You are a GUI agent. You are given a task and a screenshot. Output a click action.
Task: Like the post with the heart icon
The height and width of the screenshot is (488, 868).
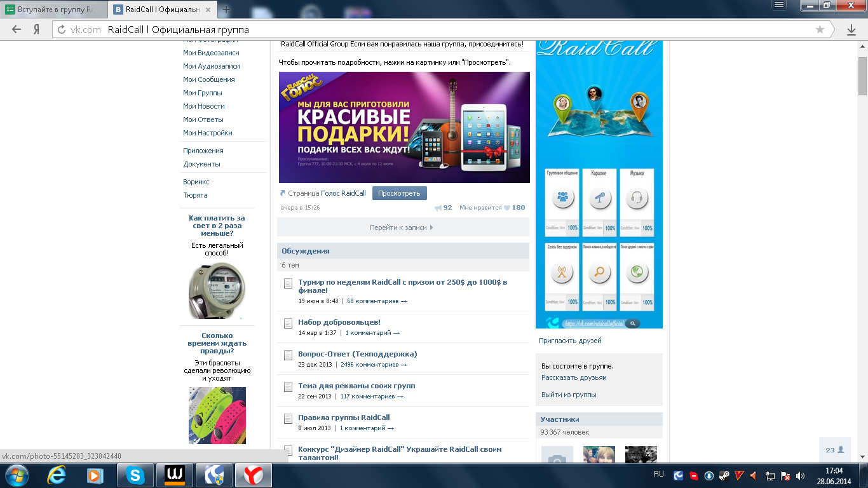(507, 208)
